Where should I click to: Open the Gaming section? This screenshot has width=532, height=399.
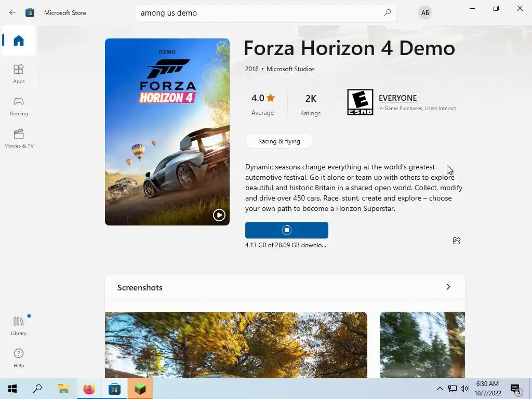click(x=19, y=106)
